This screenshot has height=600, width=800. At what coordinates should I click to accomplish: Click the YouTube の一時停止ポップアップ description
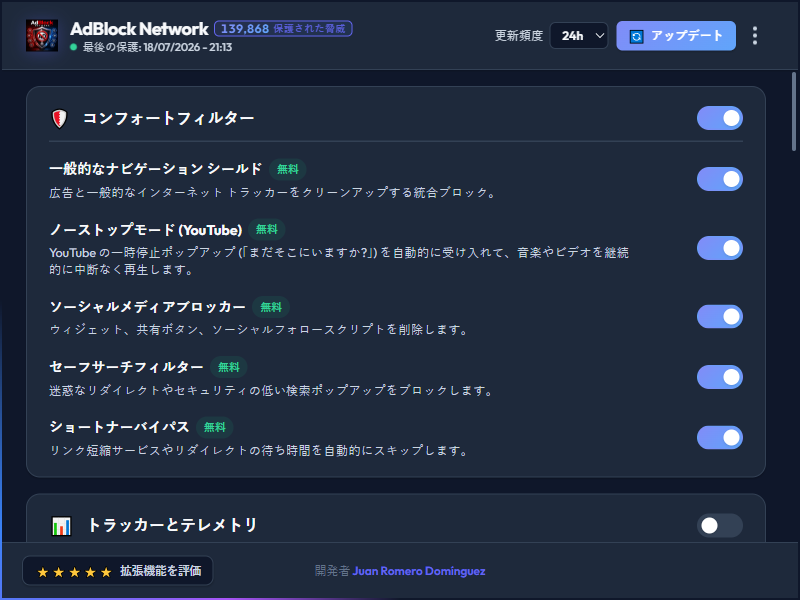(x=339, y=261)
